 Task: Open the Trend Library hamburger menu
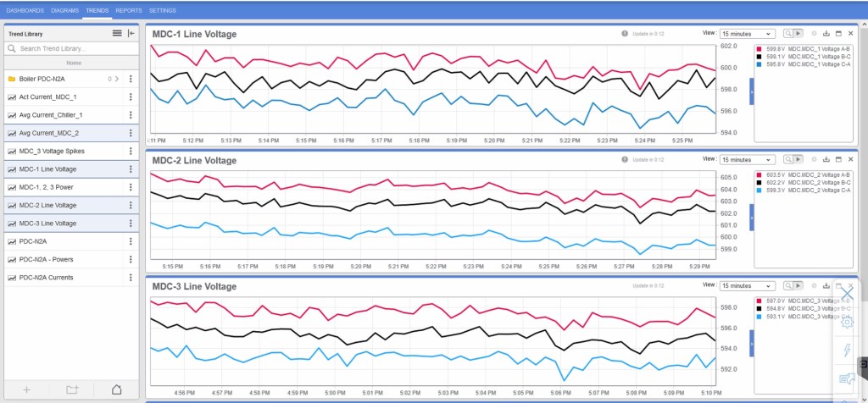click(x=117, y=33)
